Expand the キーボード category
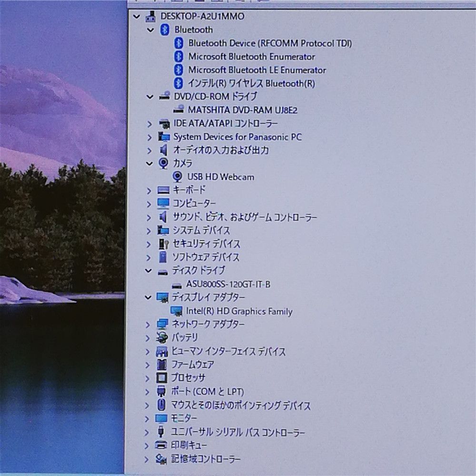Screen dimensions: 476x476 click(149, 191)
